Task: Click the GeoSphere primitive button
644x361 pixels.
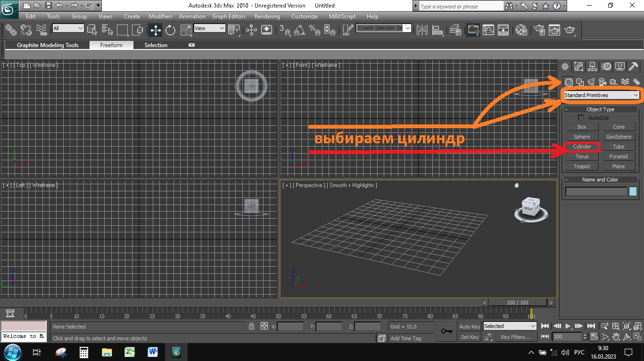Action: coord(619,137)
